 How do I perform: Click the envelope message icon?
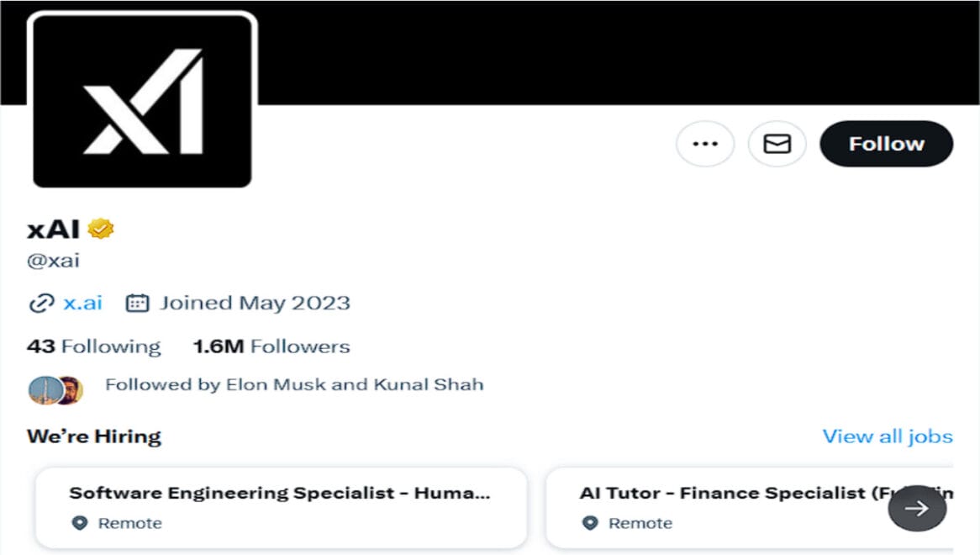777,144
